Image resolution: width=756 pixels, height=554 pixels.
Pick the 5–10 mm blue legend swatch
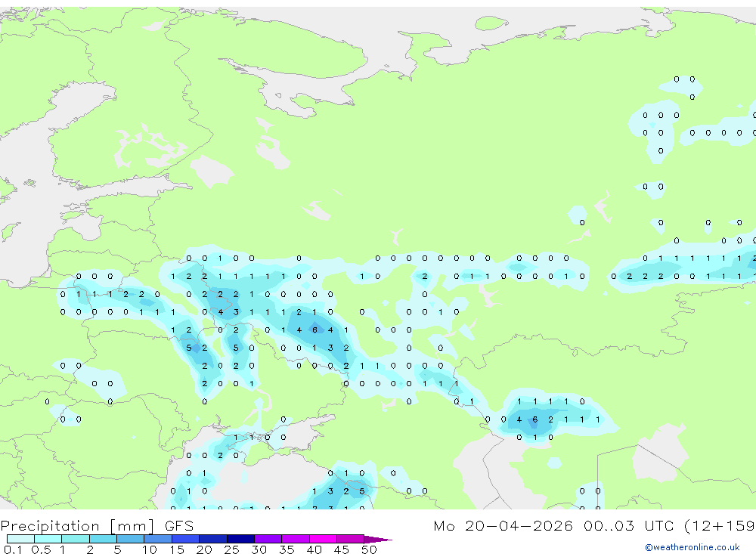pyautogui.click(x=130, y=539)
